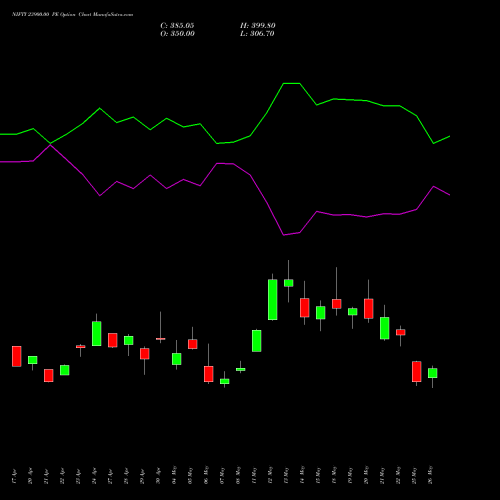Image resolution: width=500 pixels, height=500 pixels.
Task: Click the large green candlestick for 12 May
Action: (x=273, y=300)
